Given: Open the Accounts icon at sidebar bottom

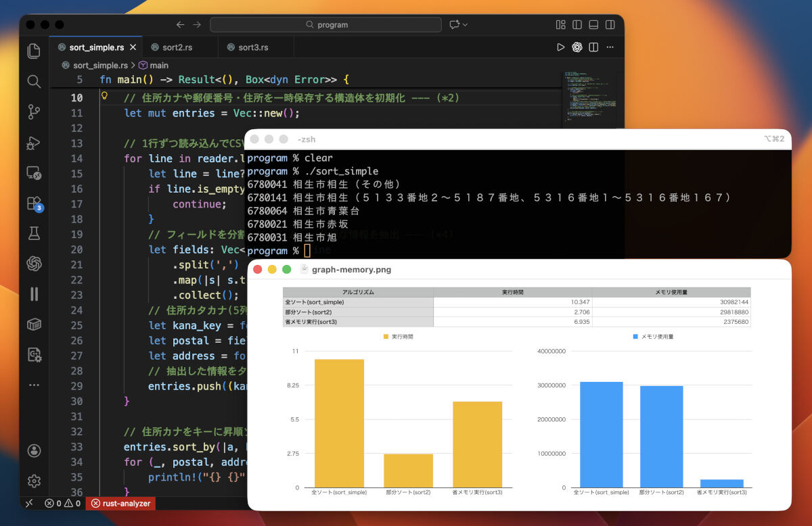Looking at the screenshot, I should pyautogui.click(x=34, y=450).
